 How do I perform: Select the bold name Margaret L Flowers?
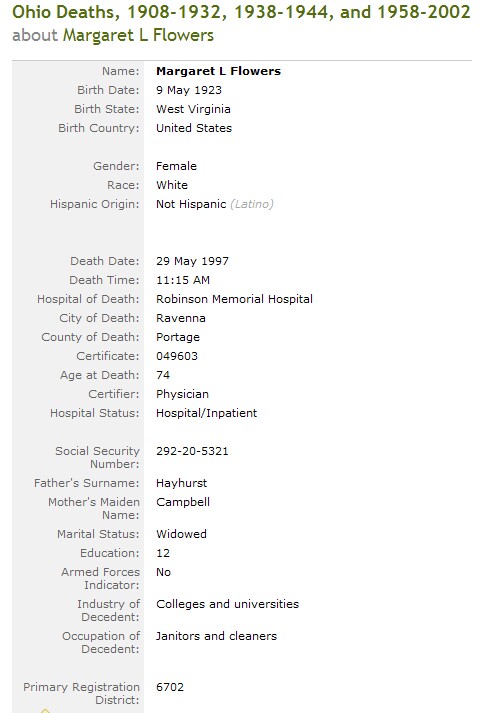point(218,71)
